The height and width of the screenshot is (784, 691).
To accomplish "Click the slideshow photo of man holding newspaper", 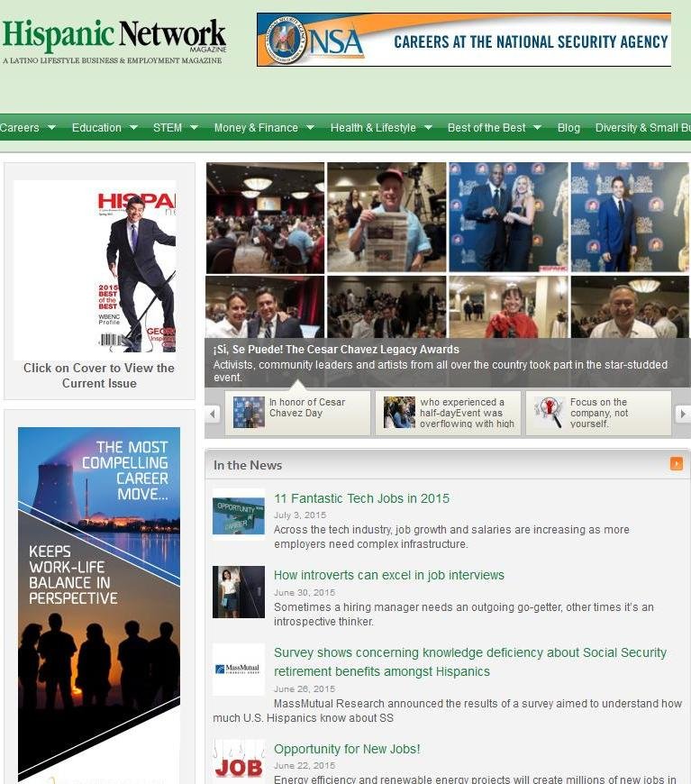I will 386,217.
